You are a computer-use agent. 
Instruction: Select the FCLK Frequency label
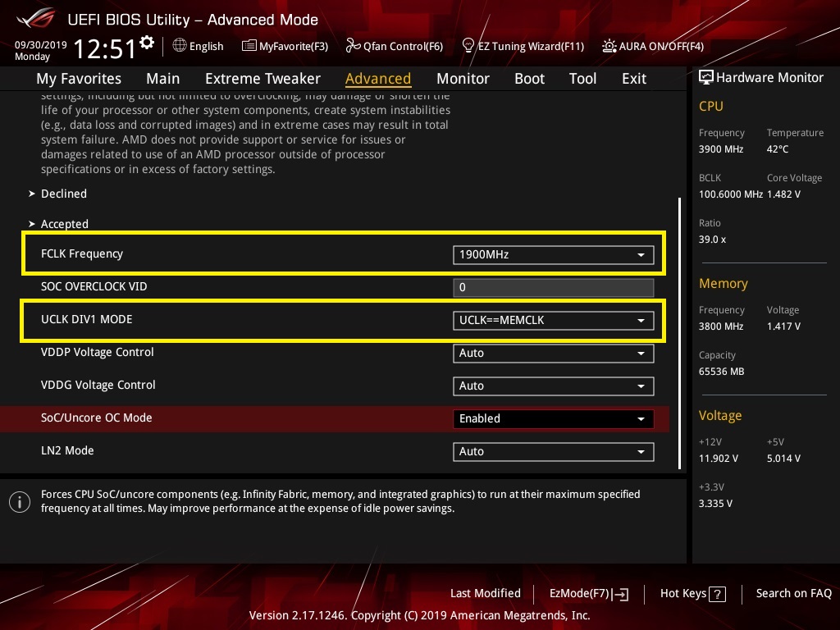tap(82, 254)
